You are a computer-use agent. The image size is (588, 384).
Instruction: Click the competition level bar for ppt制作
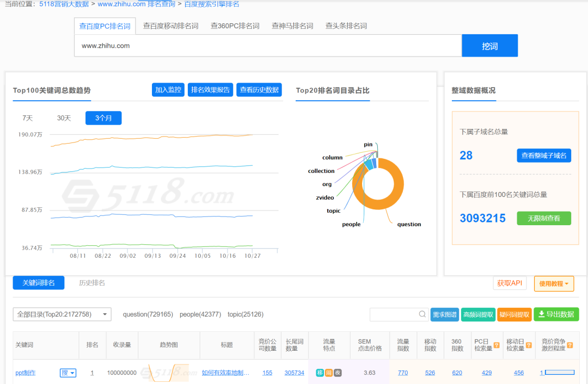[x=560, y=373]
